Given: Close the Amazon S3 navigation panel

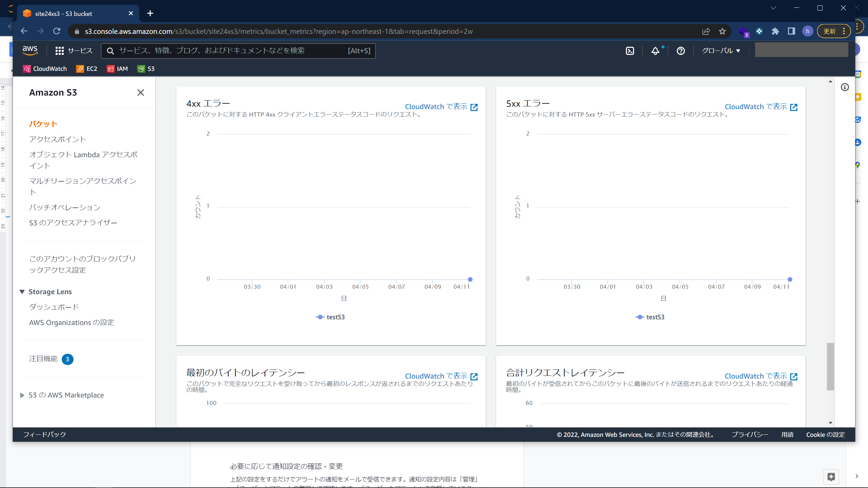Looking at the screenshot, I should coord(141,93).
